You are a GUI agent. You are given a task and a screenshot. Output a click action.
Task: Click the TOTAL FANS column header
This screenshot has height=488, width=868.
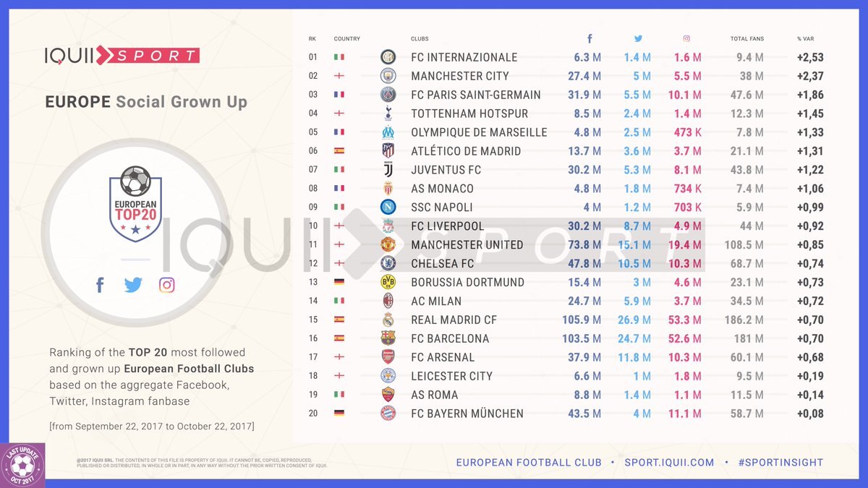tap(747, 39)
